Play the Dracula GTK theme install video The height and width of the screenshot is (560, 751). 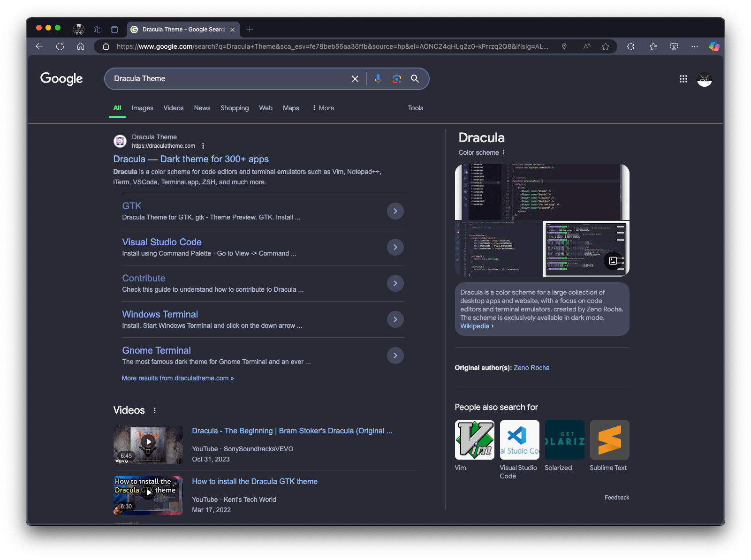click(148, 492)
